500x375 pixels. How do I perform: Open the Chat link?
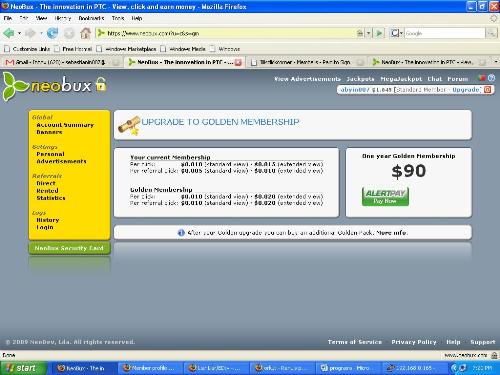point(435,79)
